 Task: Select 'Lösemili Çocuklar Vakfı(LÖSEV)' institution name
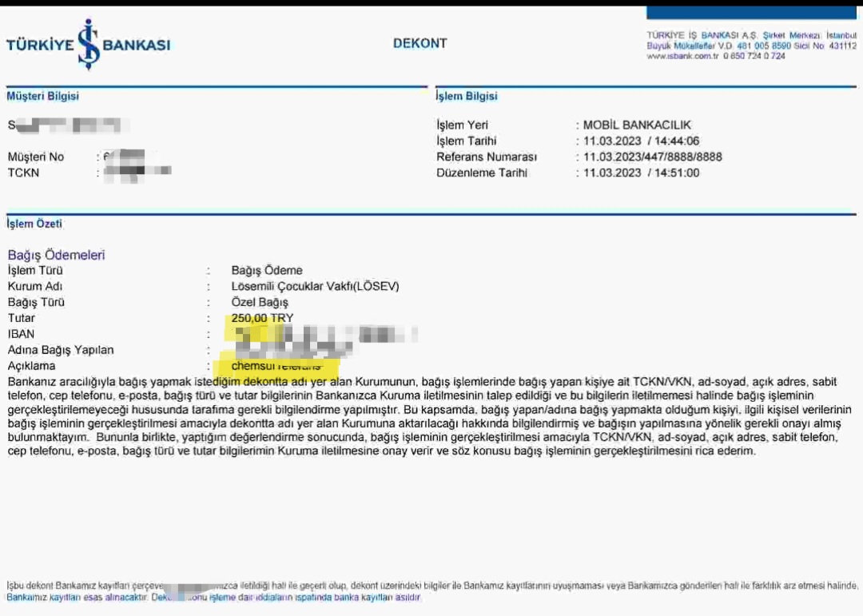[316, 286]
